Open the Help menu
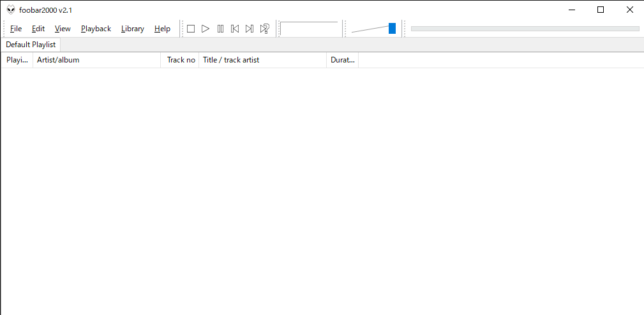 162,29
